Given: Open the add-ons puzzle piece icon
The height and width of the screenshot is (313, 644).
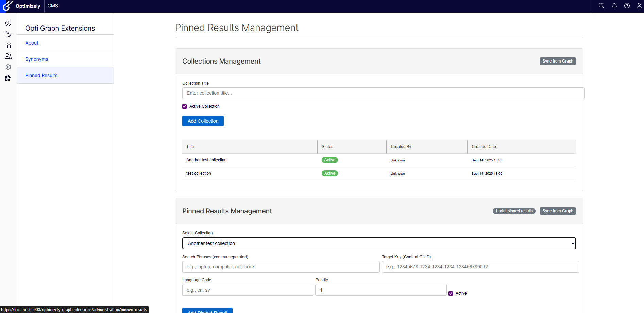Looking at the screenshot, I should (8, 78).
